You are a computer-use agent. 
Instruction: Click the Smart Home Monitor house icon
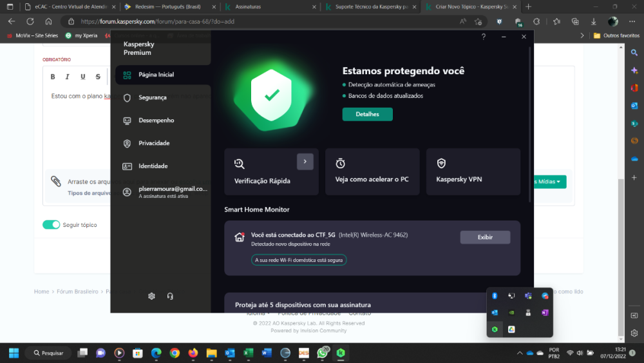[240, 237]
